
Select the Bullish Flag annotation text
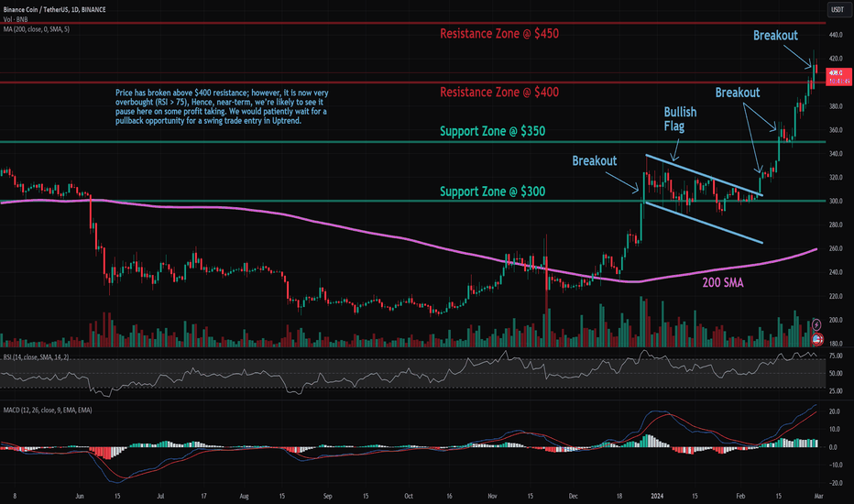tap(680, 119)
